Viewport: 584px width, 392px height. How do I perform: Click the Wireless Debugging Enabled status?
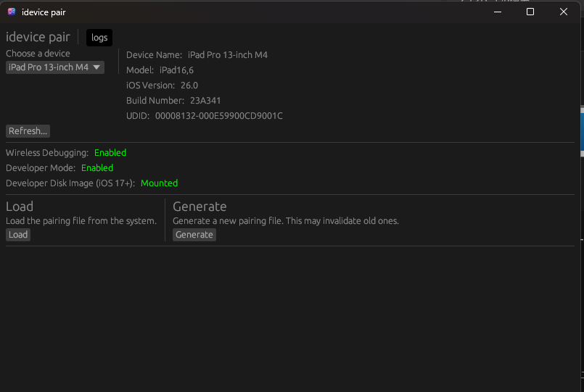pyautogui.click(x=110, y=152)
